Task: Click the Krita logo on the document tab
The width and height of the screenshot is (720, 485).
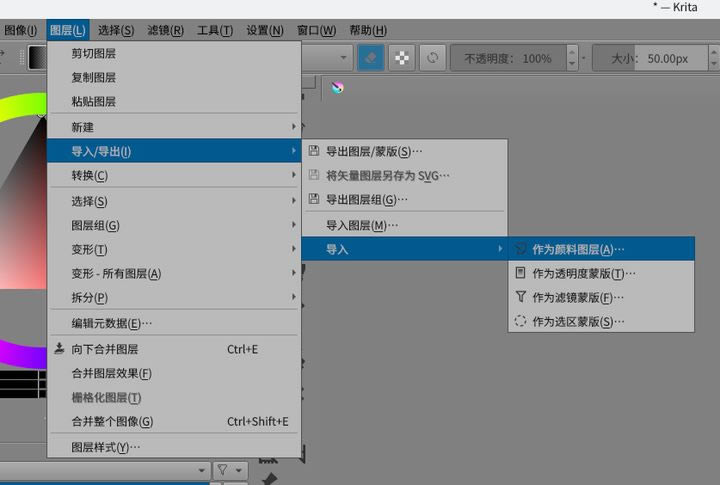Action: 338,87
